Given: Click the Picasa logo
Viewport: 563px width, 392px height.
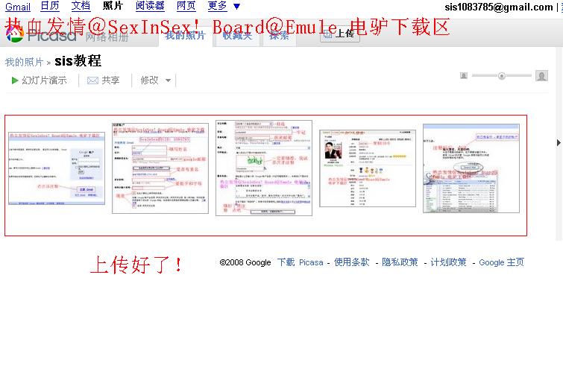Looking at the screenshot, I should pyautogui.click(x=41, y=35).
